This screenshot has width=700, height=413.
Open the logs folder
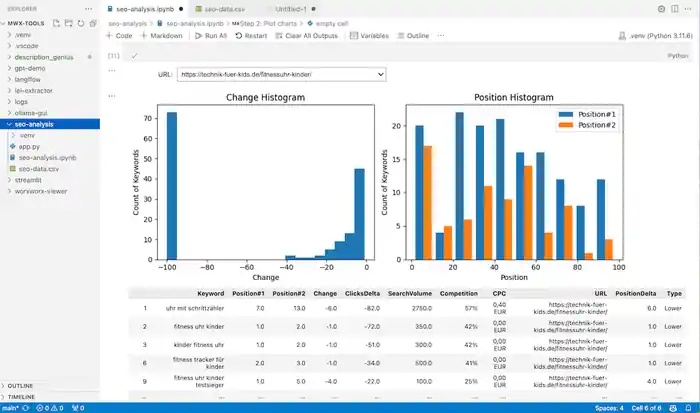[x=21, y=102]
